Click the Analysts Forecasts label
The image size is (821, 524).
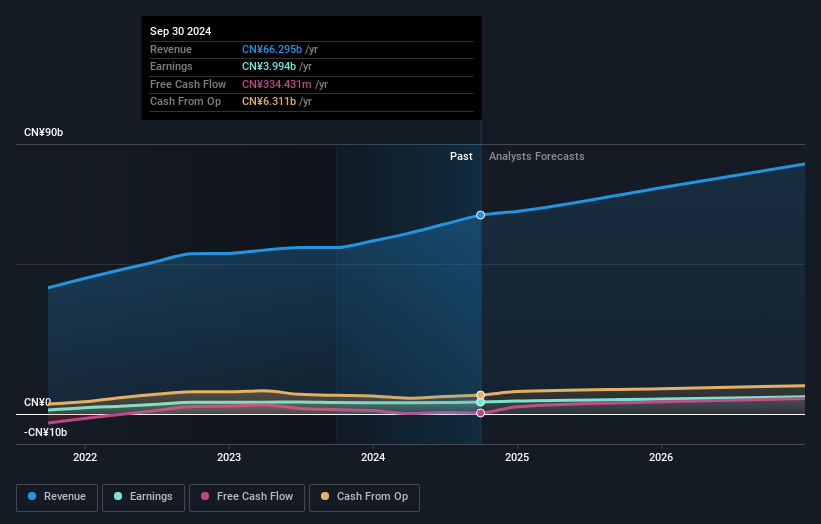click(x=537, y=156)
